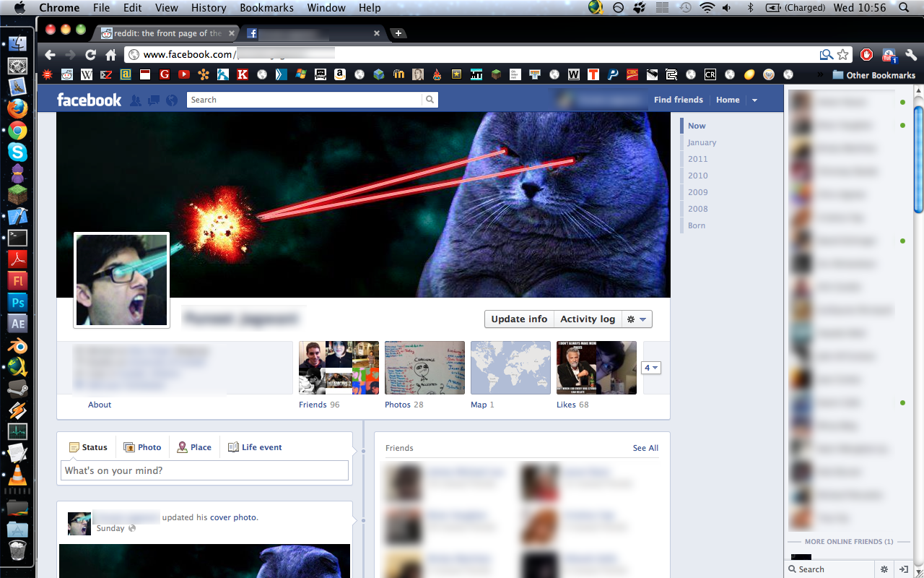
Task: Open the Other Bookmarks folder
Action: pyautogui.click(x=873, y=74)
